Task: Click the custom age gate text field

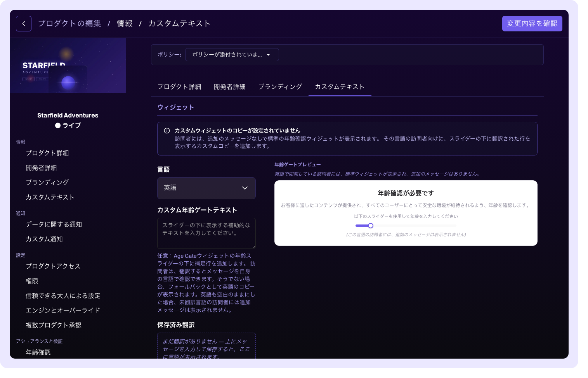Action: tap(206, 233)
